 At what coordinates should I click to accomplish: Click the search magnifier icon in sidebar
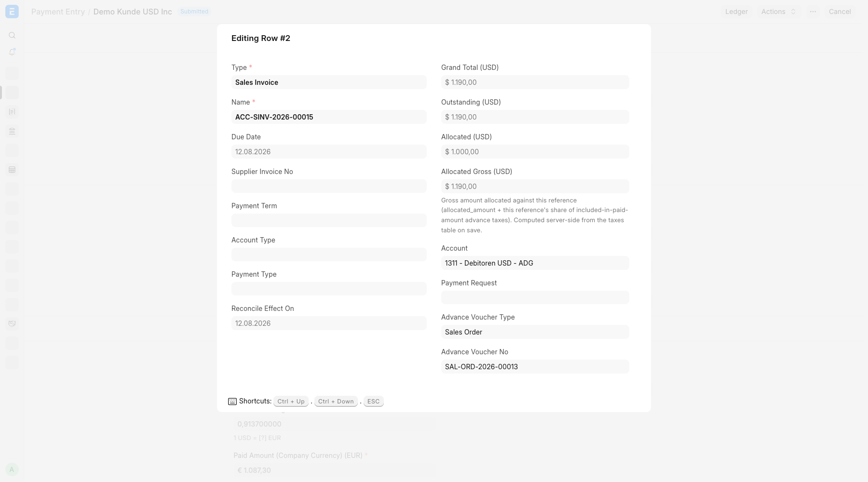tap(12, 35)
